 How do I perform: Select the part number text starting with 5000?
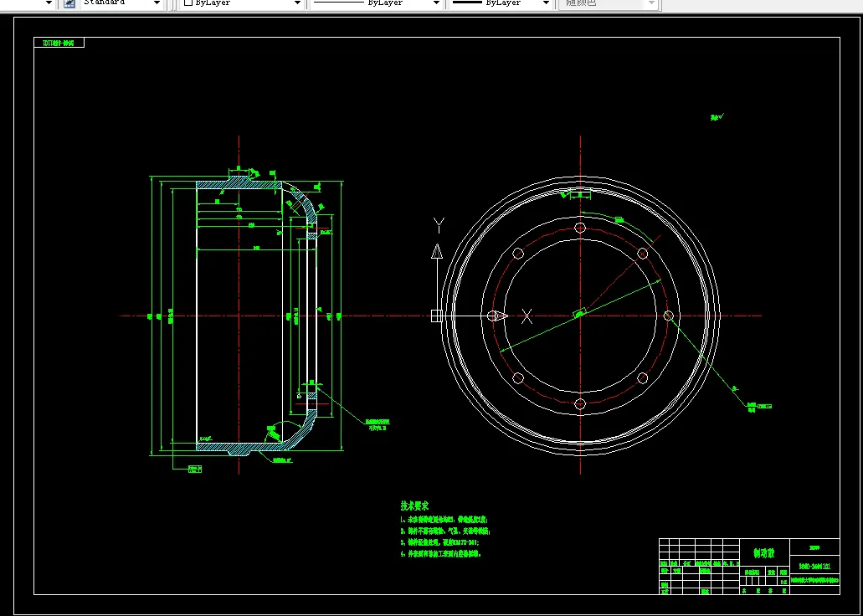[814, 565]
